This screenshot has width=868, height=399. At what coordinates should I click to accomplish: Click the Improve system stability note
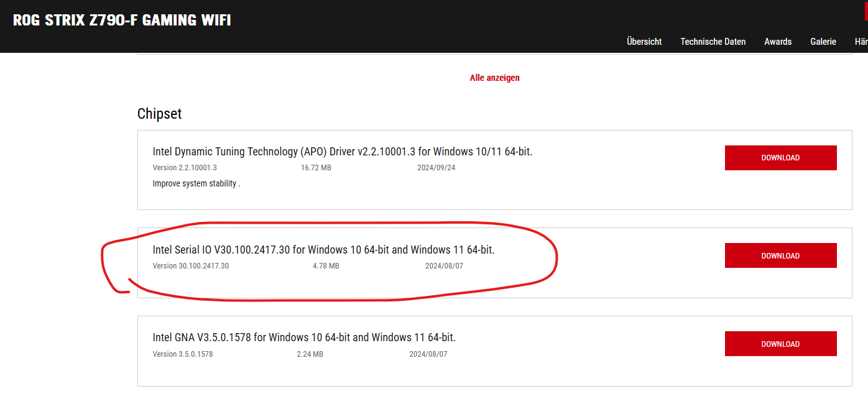(196, 184)
